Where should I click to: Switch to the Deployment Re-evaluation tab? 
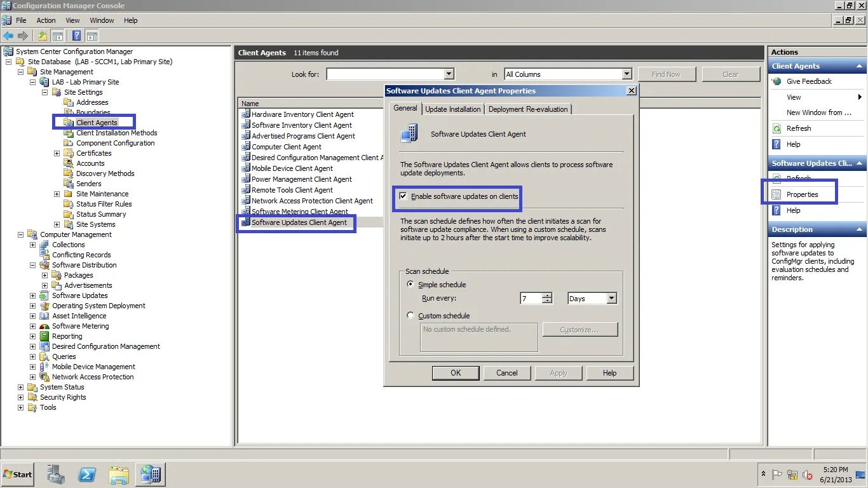pos(528,109)
